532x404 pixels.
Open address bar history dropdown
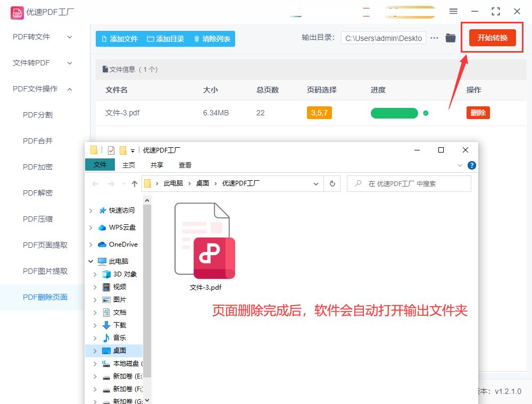point(316,184)
